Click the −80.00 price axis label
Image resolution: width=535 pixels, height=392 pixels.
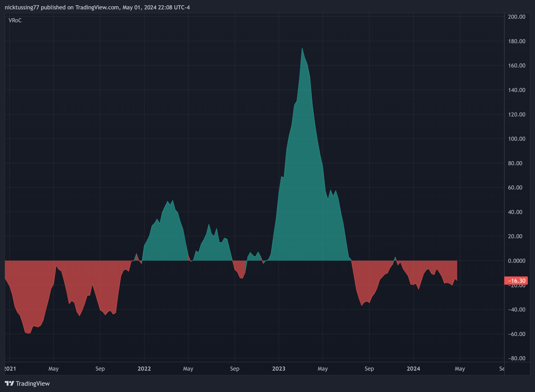click(x=517, y=358)
